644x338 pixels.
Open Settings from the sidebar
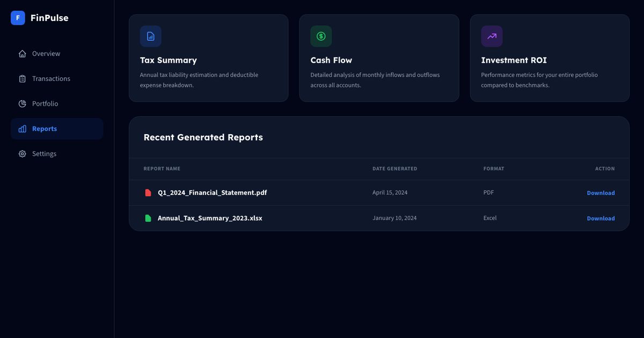point(57,154)
